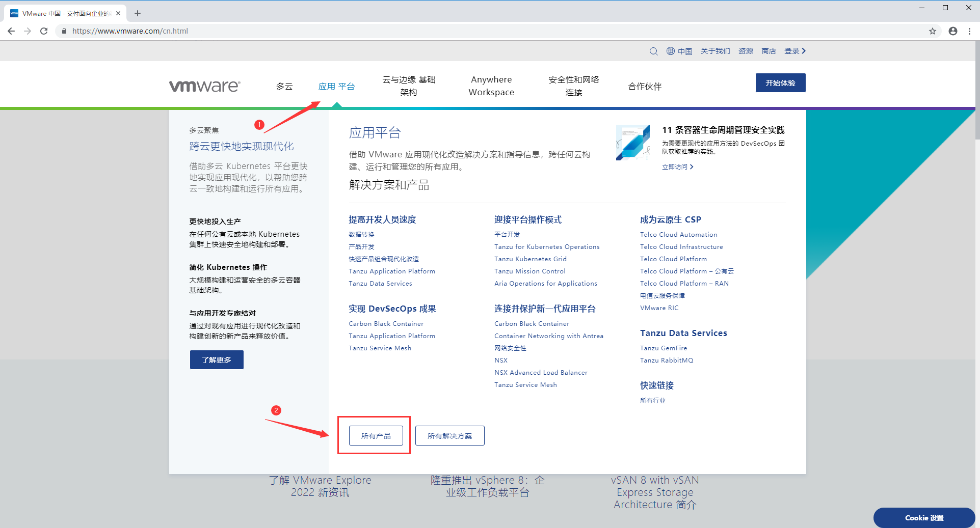Open the browser profile account icon
This screenshot has height=528, width=980.
point(953,31)
